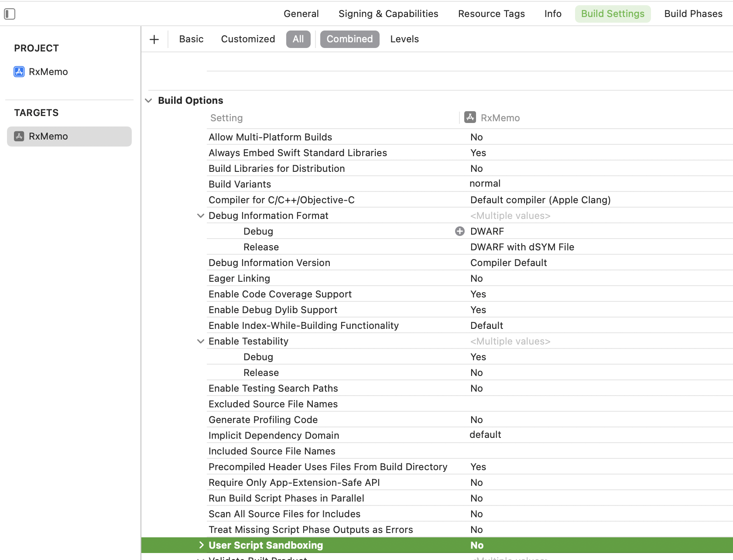Filter to Customized settings
Viewport: 733px width, 560px height.
click(x=248, y=39)
